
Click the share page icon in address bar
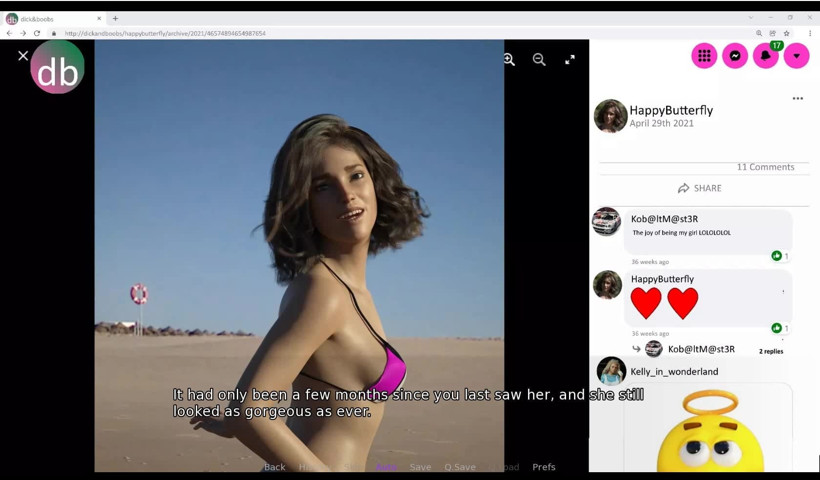point(772,33)
